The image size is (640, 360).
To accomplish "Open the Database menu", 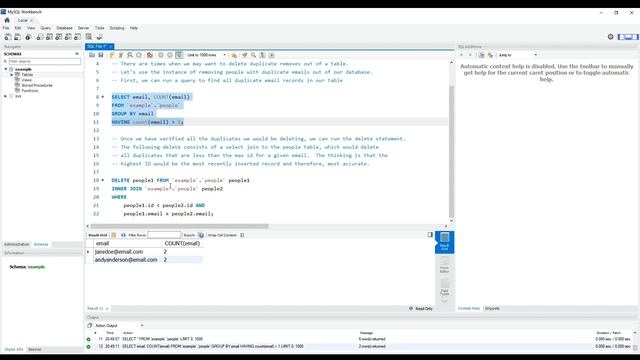I will pyautogui.click(x=64, y=28).
